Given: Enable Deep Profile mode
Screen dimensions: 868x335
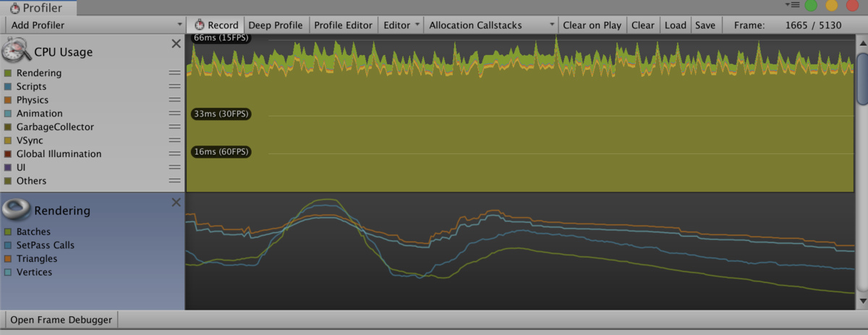Looking at the screenshot, I should pos(276,25).
